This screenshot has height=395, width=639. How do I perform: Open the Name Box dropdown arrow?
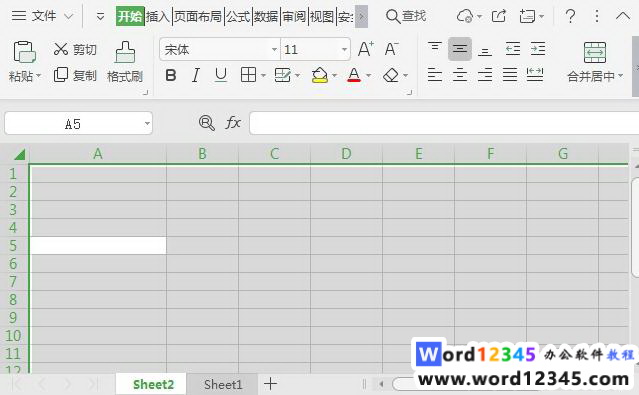pyautogui.click(x=147, y=124)
